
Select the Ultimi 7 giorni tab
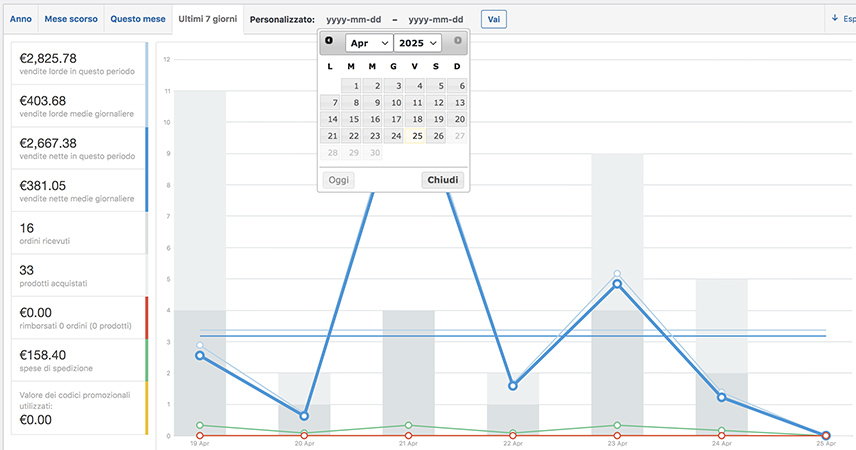(207, 19)
